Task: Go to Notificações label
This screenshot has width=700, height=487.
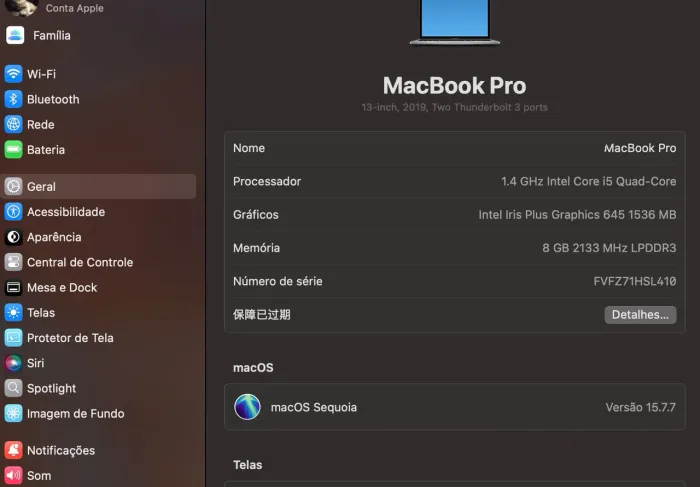Action: (61, 450)
